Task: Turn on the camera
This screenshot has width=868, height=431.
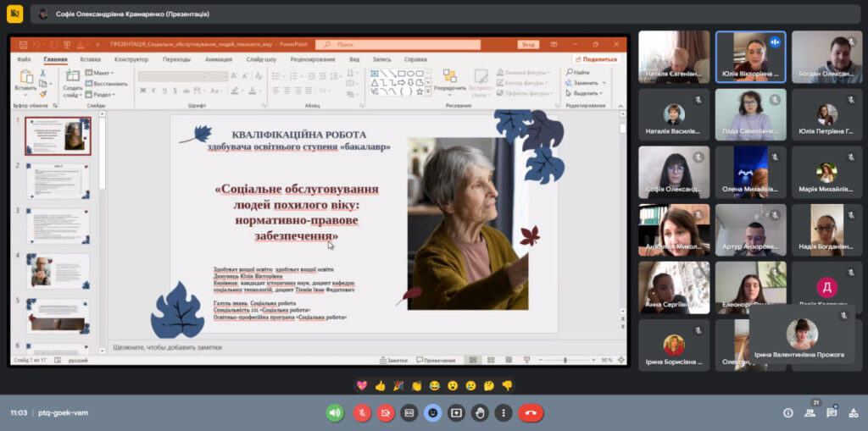Action: pos(386,412)
